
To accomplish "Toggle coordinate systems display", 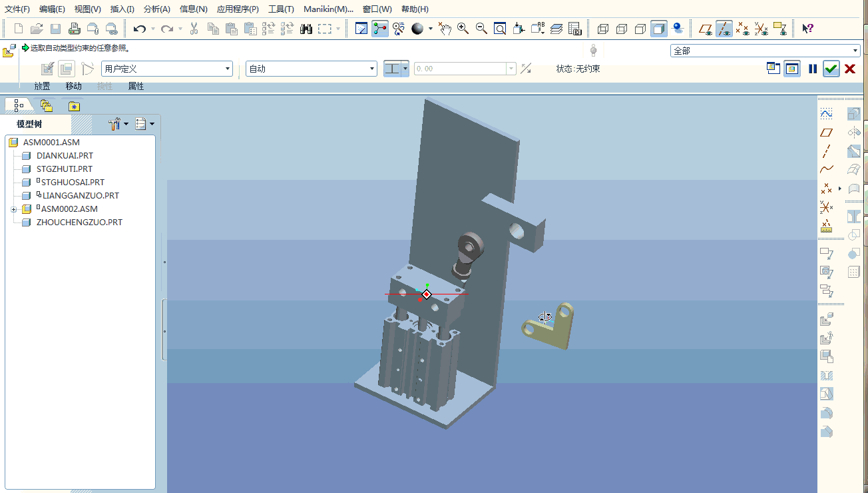I will [x=761, y=29].
